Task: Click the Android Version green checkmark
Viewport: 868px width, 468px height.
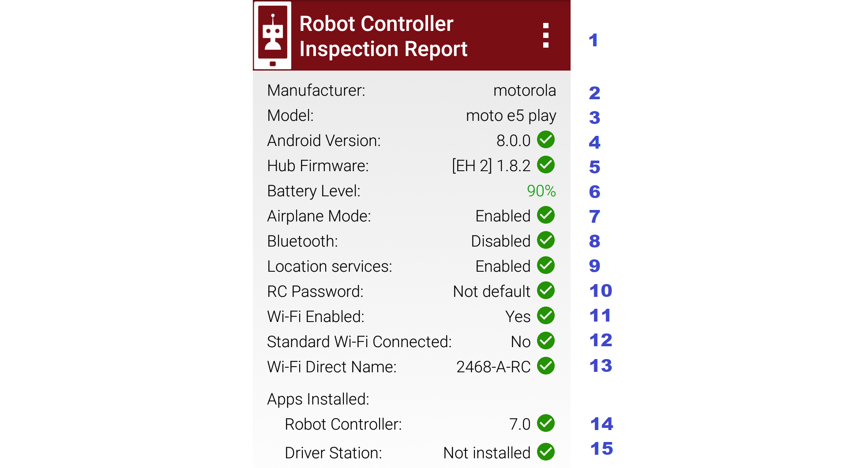Action: (546, 140)
